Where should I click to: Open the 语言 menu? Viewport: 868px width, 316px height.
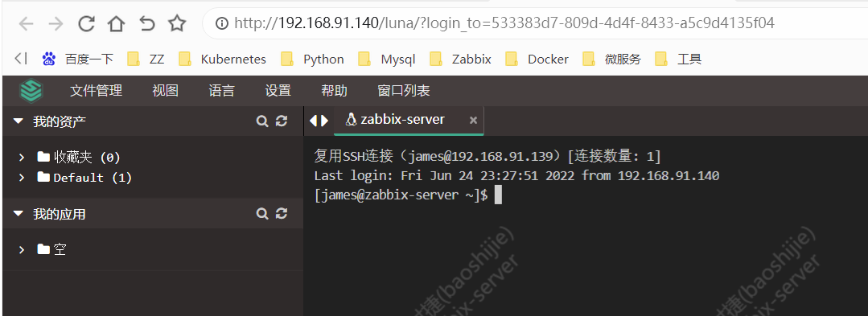coord(222,91)
